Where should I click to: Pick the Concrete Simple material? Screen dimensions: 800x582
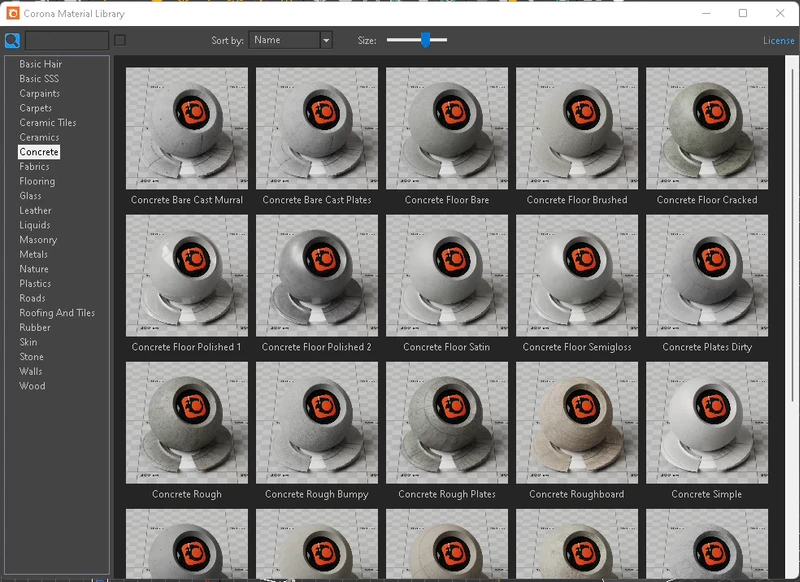coord(707,422)
